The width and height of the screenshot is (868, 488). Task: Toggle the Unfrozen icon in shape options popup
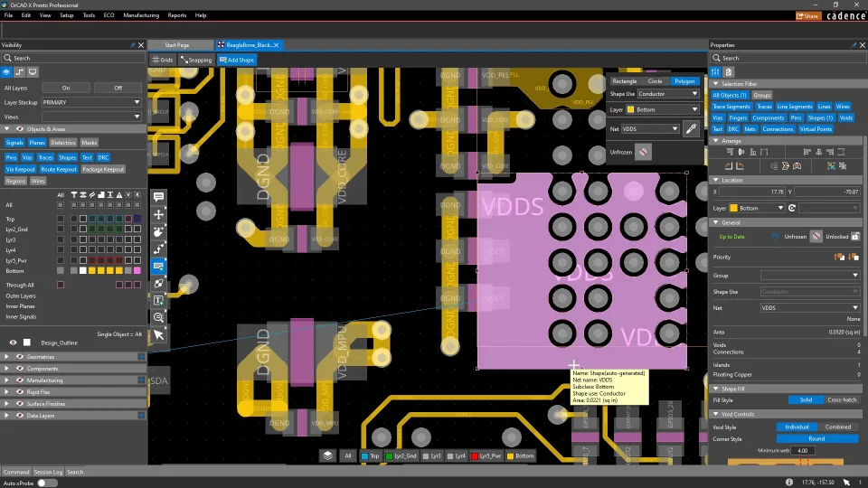(x=643, y=152)
